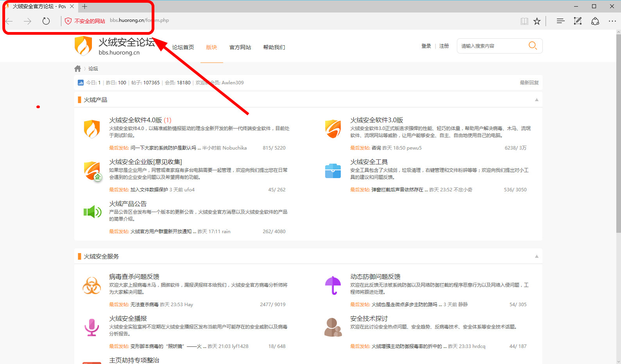The height and width of the screenshot is (364, 621).
Task: Open last post 咨询 by pewu5
Action: pos(376,148)
